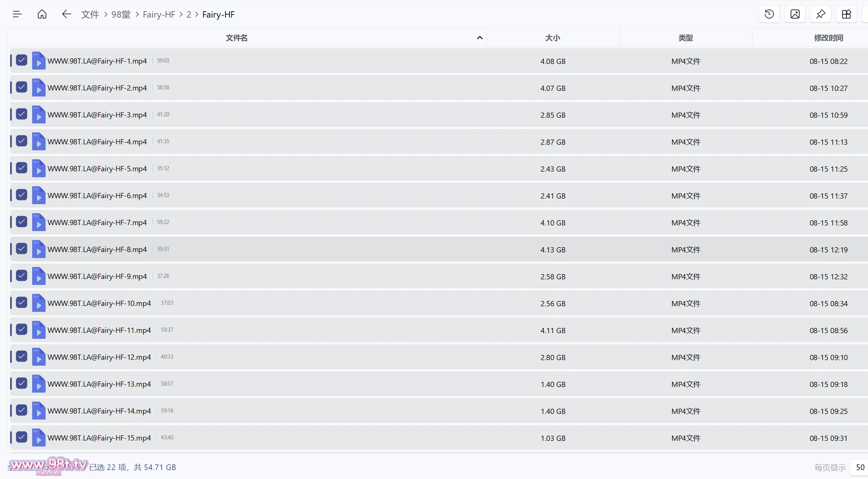This screenshot has height=479, width=868.
Task: Click the MP4 icon of Fairy-HF-12.mp4
Action: pos(39,357)
